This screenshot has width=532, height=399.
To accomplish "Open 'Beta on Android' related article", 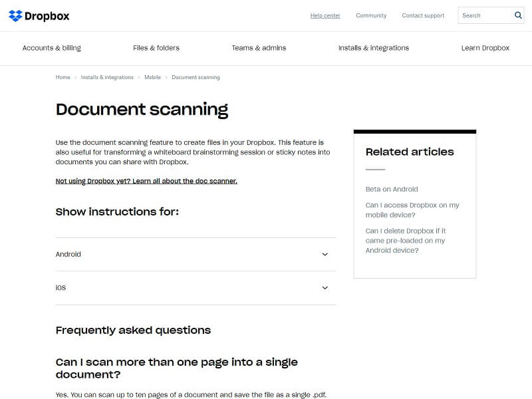I will click(x=392, y=189).
